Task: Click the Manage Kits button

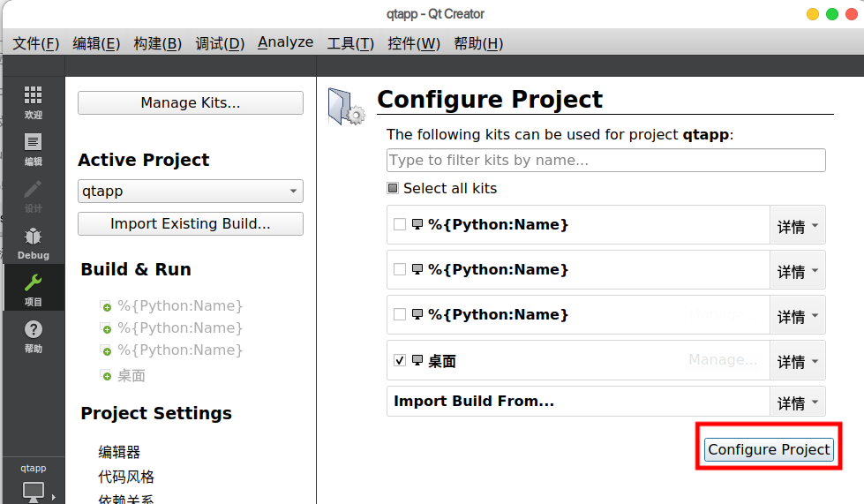Action: (x=191, y=103)
